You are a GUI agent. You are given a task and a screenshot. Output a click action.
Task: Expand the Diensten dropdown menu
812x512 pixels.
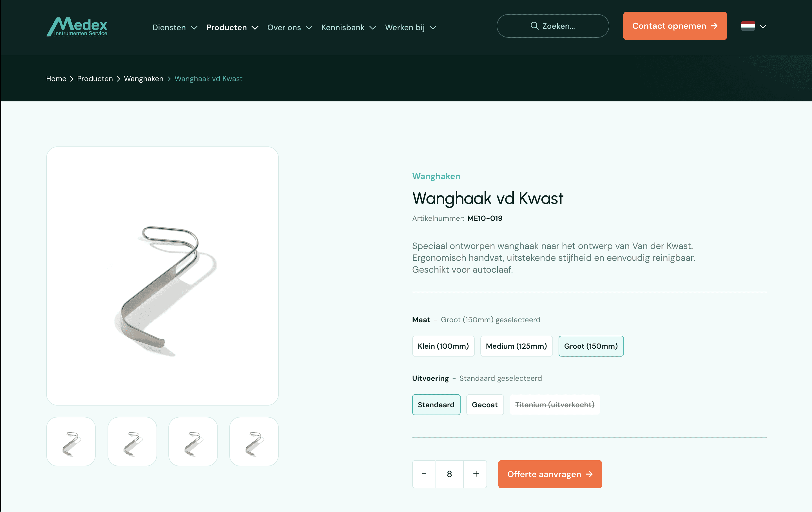[175, 27]
